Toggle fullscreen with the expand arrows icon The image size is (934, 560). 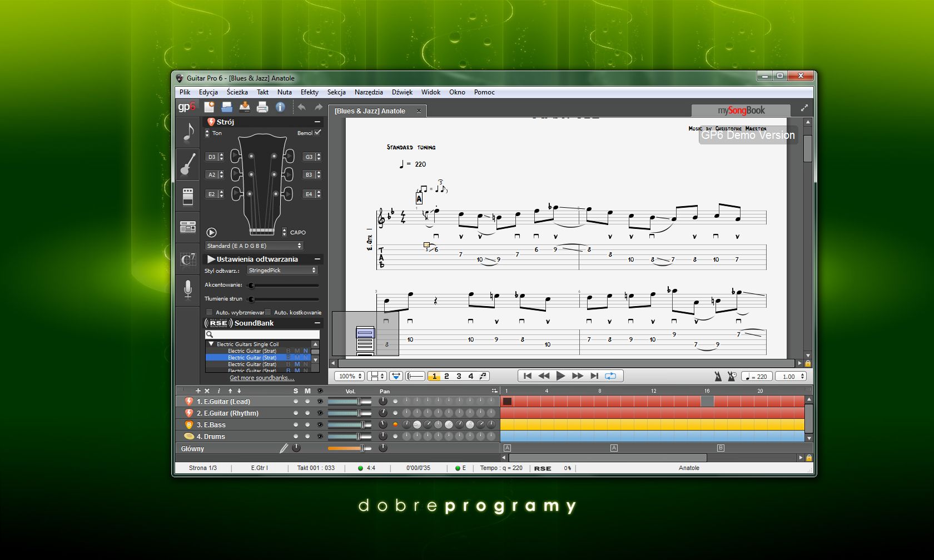804,108
